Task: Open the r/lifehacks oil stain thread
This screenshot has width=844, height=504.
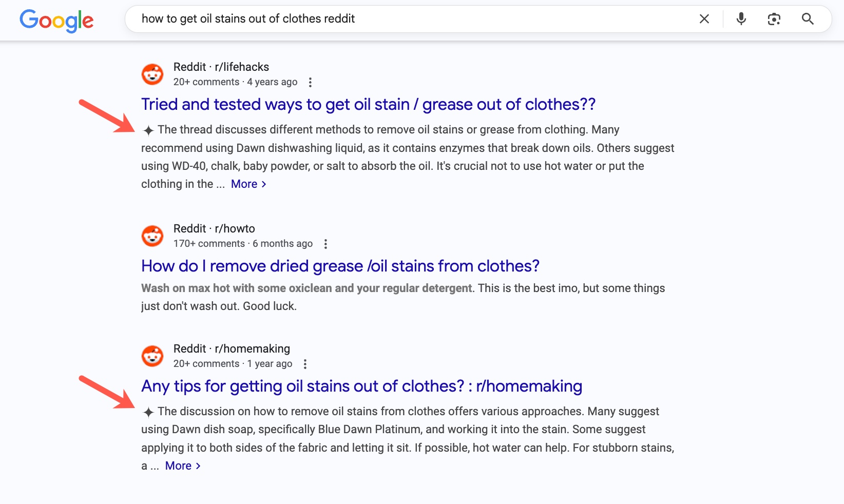Action: coord(368,104)
